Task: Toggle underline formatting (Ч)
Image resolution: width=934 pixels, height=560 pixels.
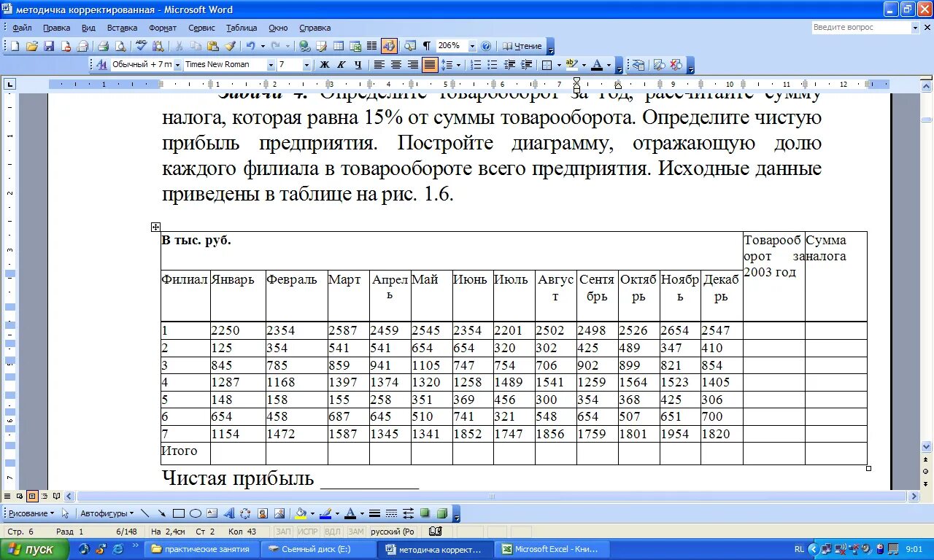Action: [x=358, y=65]
